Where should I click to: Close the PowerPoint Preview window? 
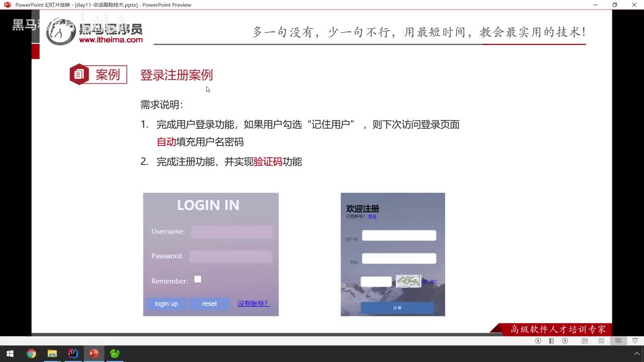pyautogui.click(x=634, y=5)
